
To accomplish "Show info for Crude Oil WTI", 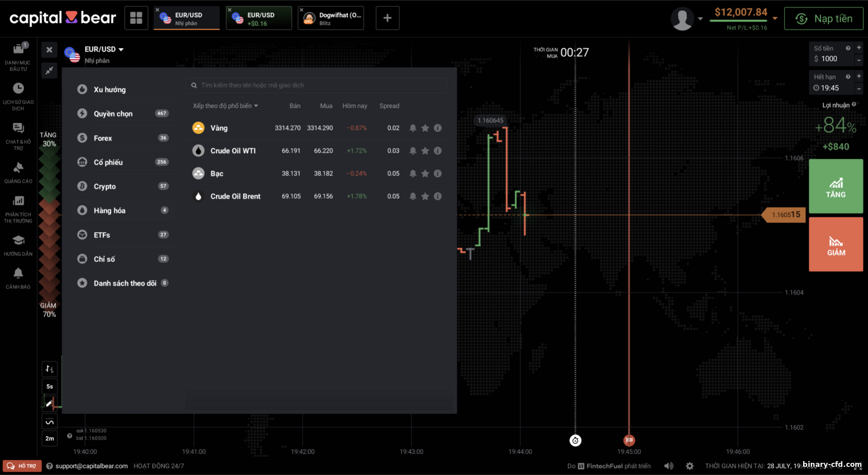I will [x=437, y=151].
